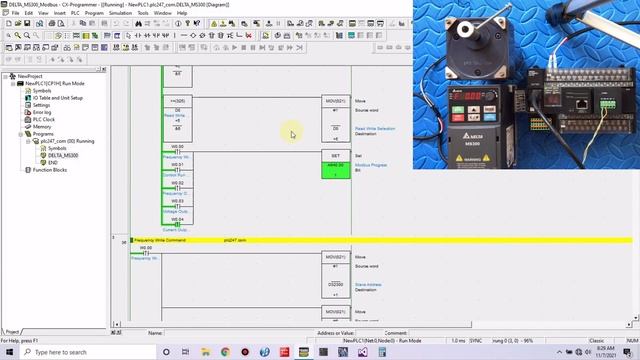Screen dimensions: 640x360
Task: Toggle the Work Online yellow triangle icon
Action: [214, 24]
